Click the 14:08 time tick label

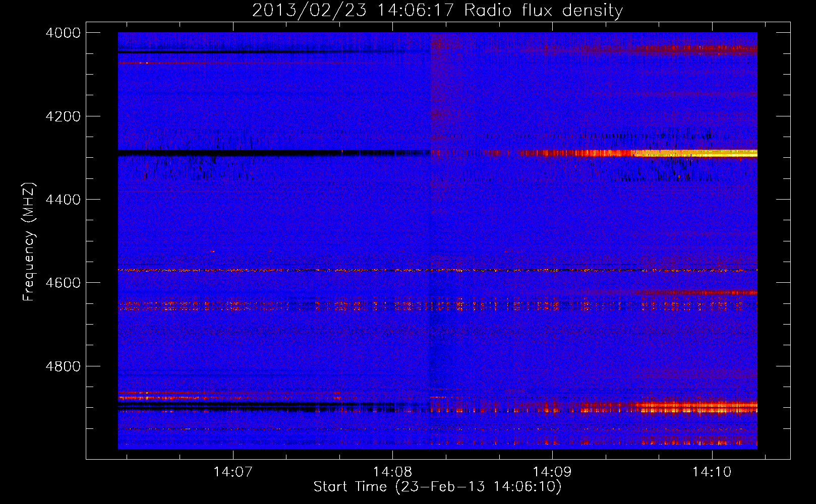(x=392, y=472)
